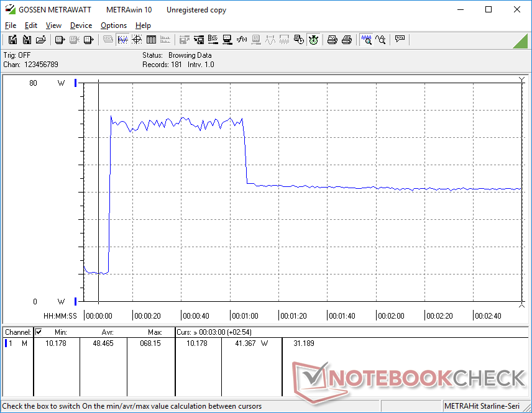This screenshot has height=413, width=532.
Task: Select the crosshair X-Y plot icon
Action: (x=137, y=40)
